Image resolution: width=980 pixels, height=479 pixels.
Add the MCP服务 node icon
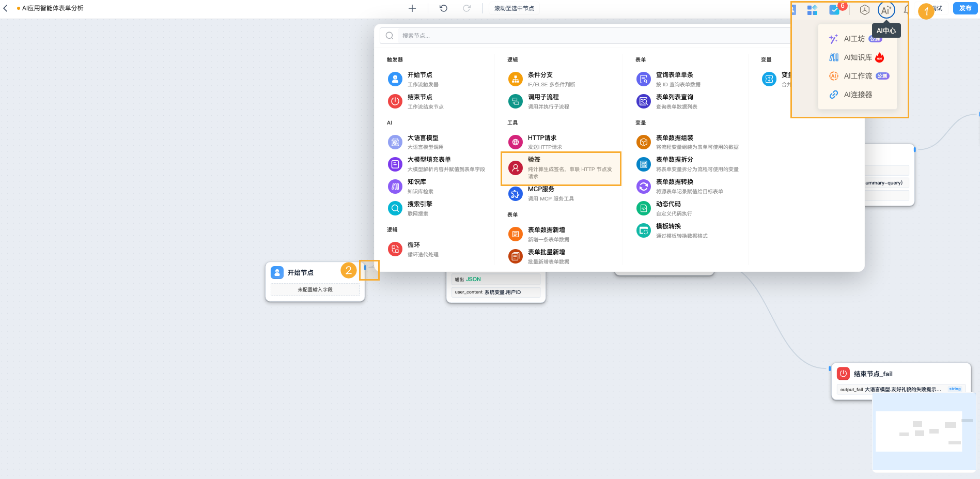pos(516,194)
